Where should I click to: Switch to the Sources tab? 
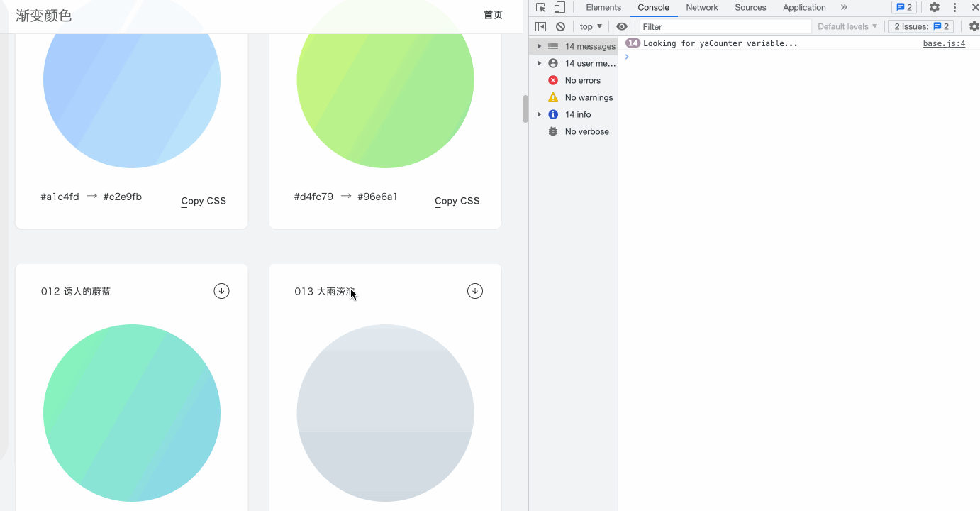[750, 7]
